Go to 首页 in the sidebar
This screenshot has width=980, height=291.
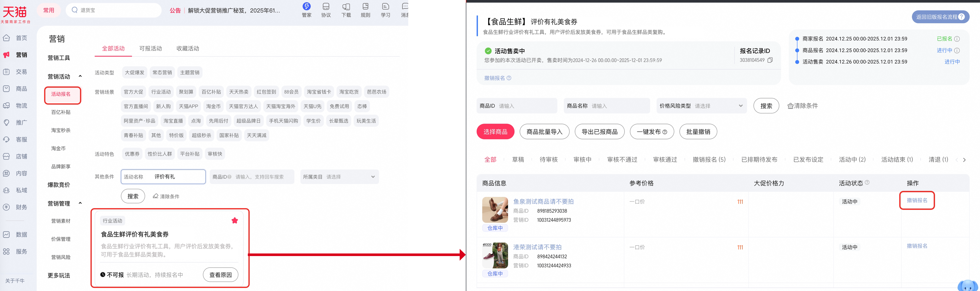[x=15, y=38]
